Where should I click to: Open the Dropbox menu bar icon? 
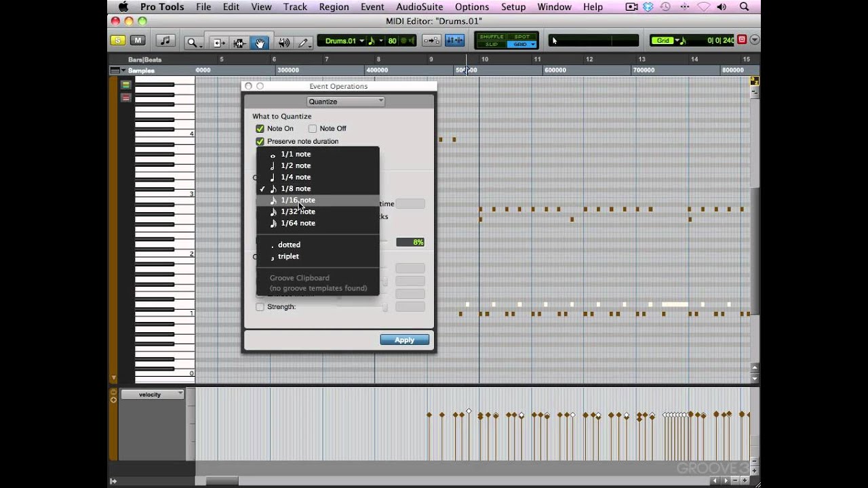tap(648, 7)
